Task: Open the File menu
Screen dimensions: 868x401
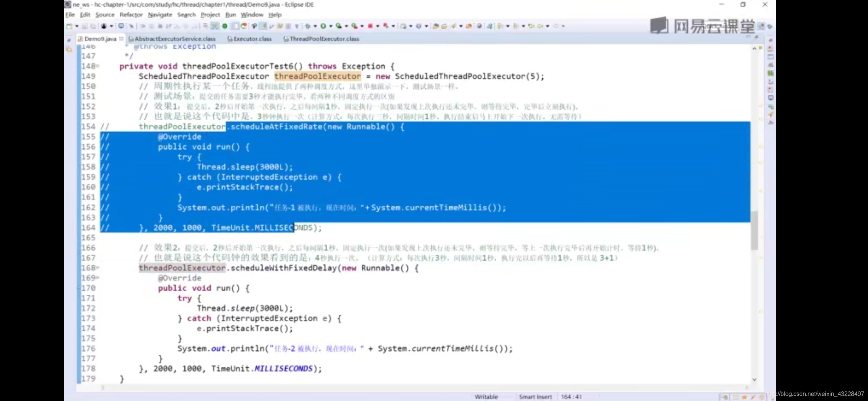Action: tap(70, 15)
